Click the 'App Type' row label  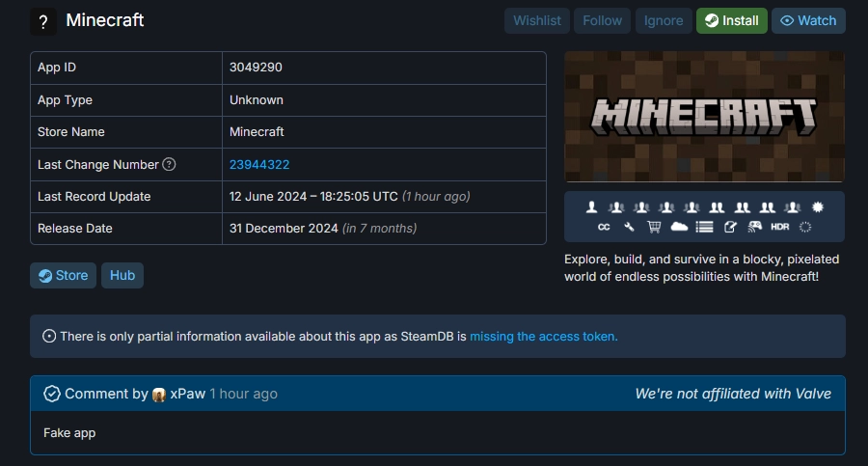click(65, 100)
